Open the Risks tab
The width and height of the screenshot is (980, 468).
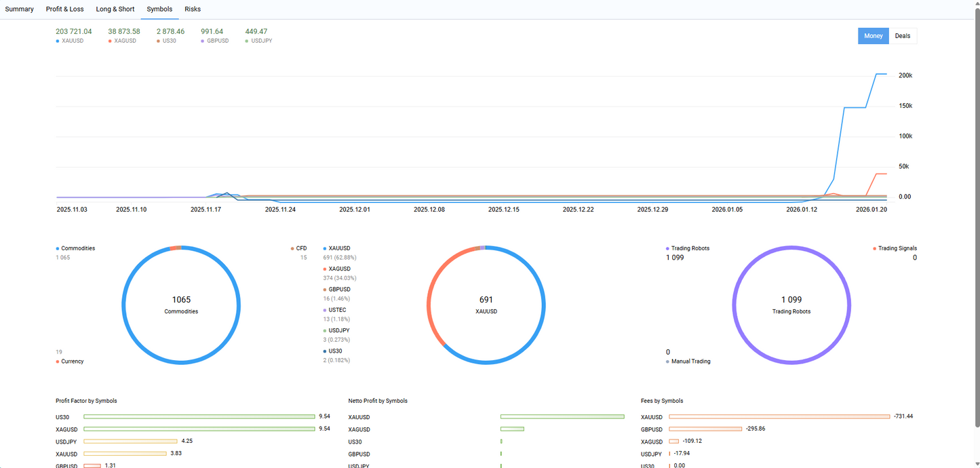[192, 9]
